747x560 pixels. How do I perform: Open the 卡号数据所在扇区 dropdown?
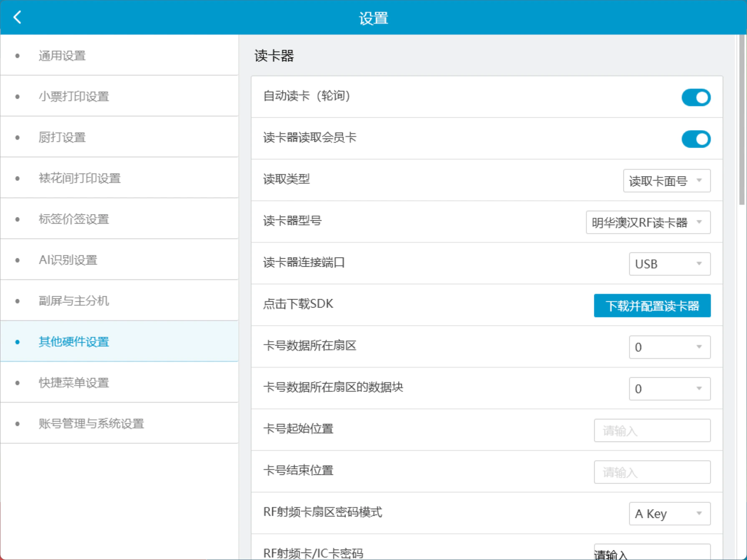tap(669, 347)
